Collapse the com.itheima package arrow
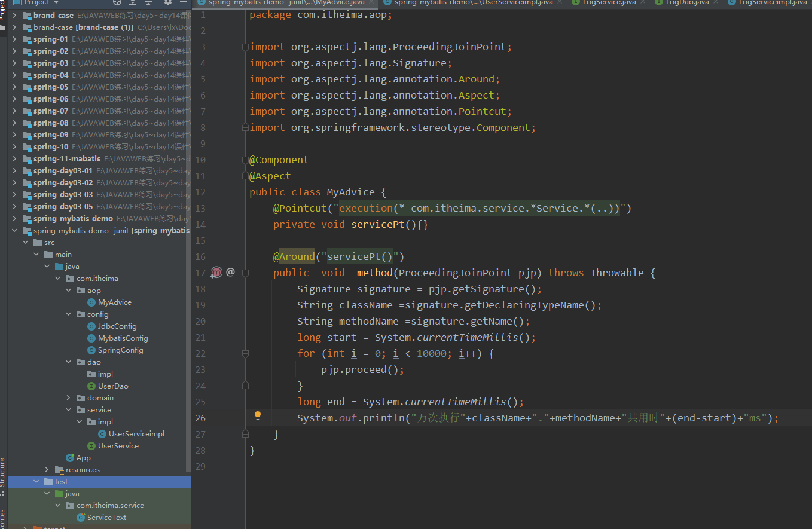Image resolution: width=812 pixels, height=529 pixels. (x=58, y=279)
